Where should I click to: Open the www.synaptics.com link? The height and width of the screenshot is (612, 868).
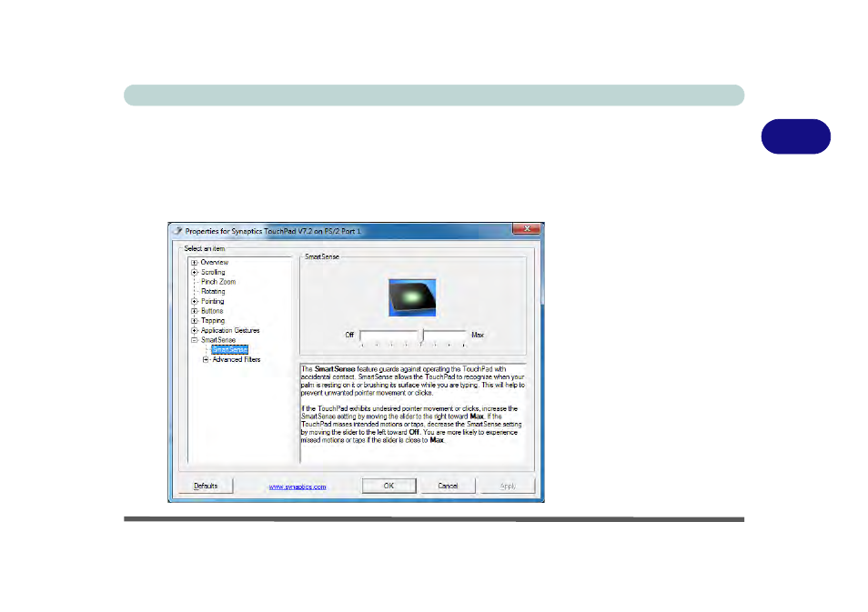[x=298, y=487]
